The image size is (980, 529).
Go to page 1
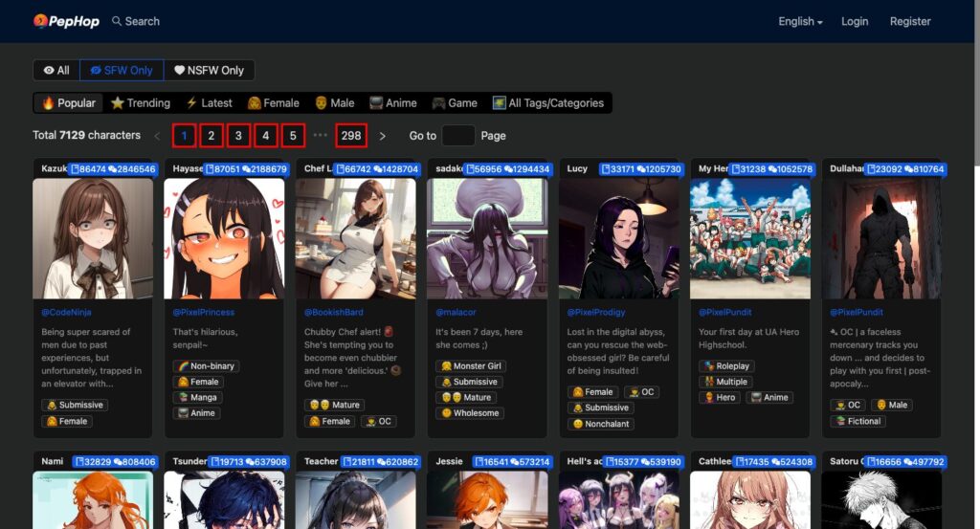click(x=184, y=136)
